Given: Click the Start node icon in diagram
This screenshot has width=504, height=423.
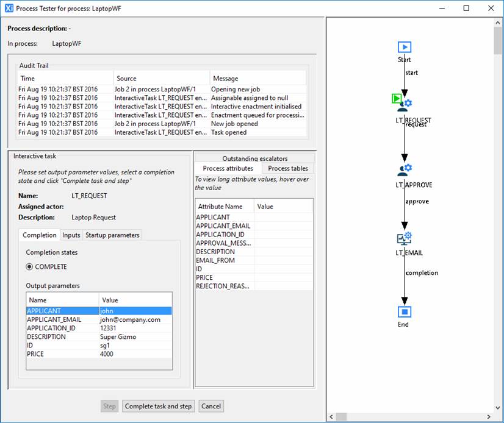Looking at the screenshot, I should tap(404, 48).
